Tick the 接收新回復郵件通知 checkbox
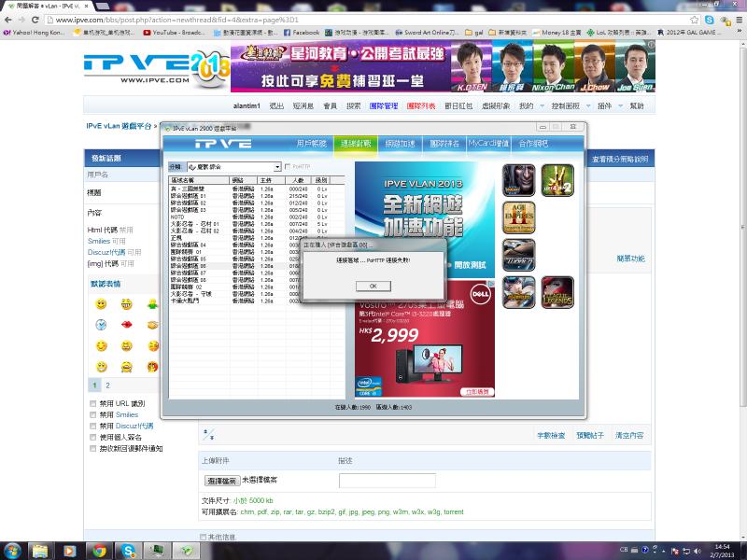Screen dimensions: 747x560 92,449
